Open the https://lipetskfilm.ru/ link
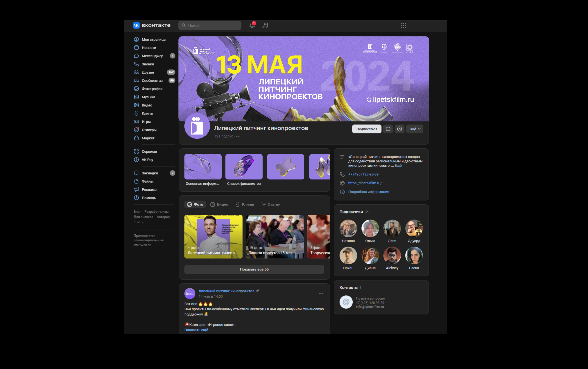Screen dimensions: 588x369 [365, 183]
